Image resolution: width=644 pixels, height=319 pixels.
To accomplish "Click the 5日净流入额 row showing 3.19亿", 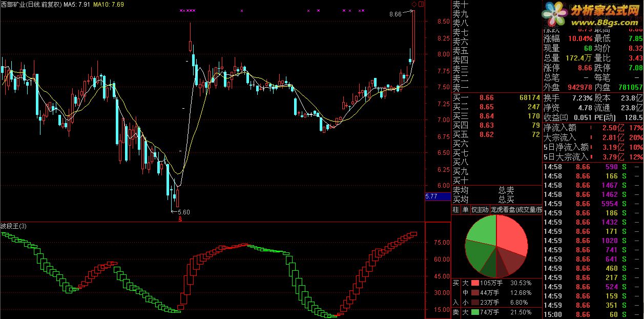I will pos(593,147).
